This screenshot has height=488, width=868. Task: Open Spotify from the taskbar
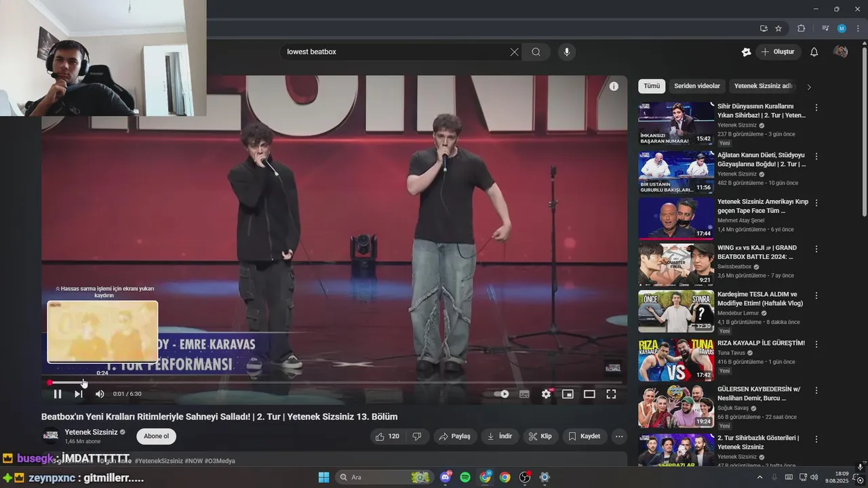[x=465, y=477]
